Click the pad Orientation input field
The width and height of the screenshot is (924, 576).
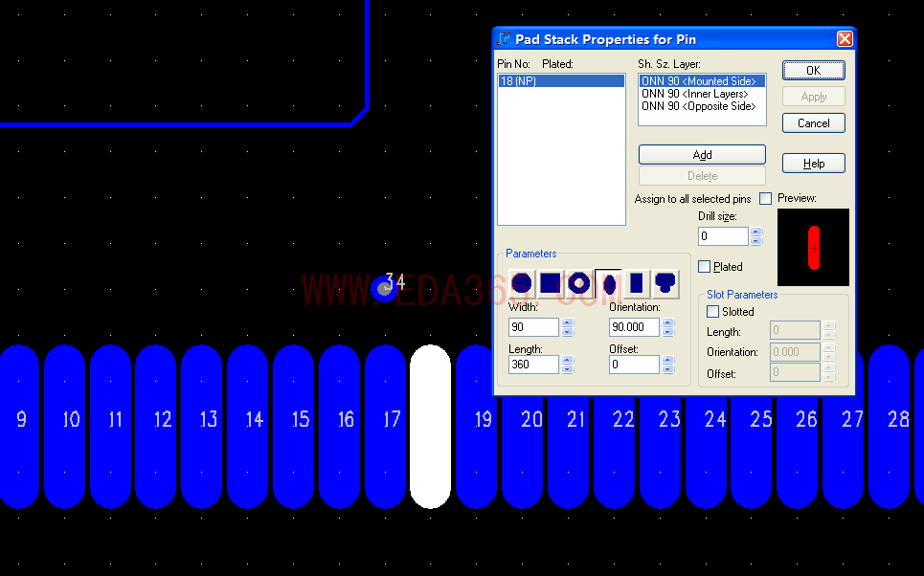tap(634, 327)
